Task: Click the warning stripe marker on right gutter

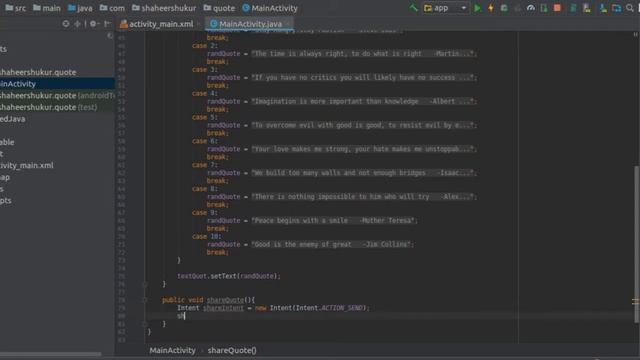Action: pyautogui.click(x=635, y=302)
